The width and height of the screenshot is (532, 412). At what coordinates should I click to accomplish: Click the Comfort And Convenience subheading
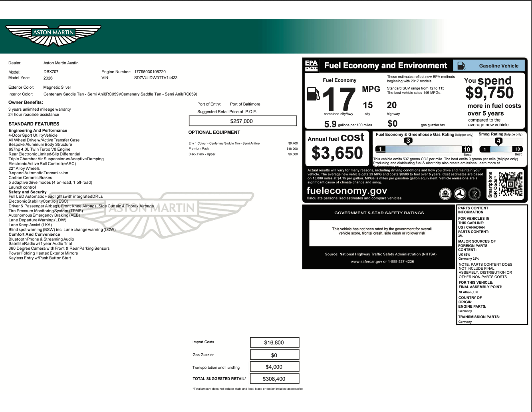coord(34,234)
